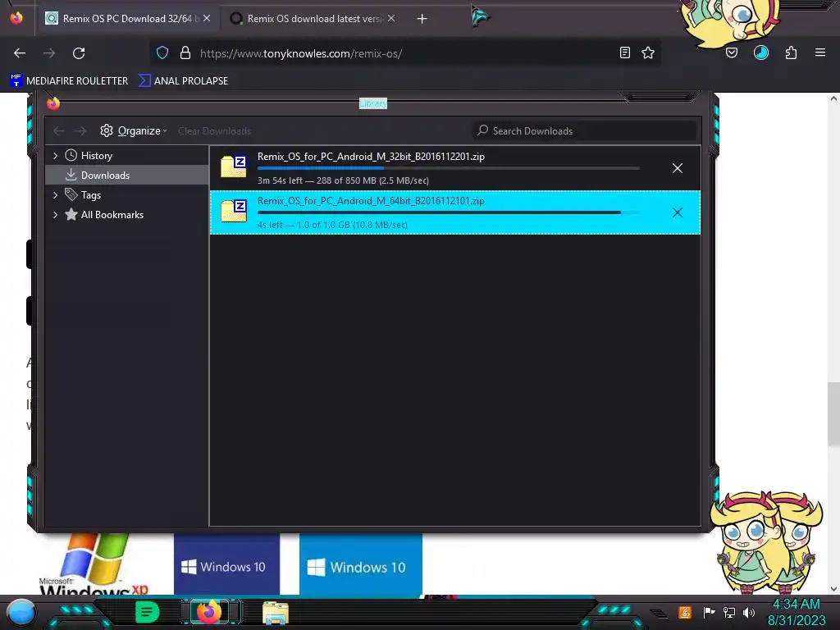Expand the Tags tree node
The height and width of the screenshot is (630, 840).
pos(55,195)
